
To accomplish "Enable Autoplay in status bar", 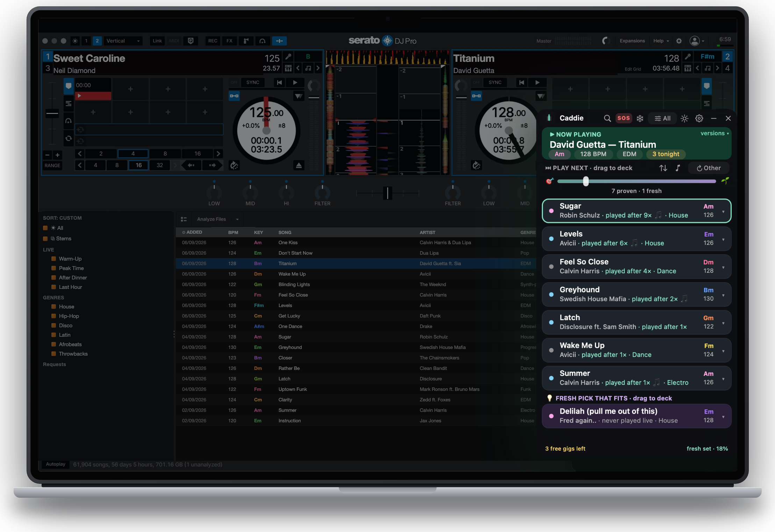I will click(55, 464).
